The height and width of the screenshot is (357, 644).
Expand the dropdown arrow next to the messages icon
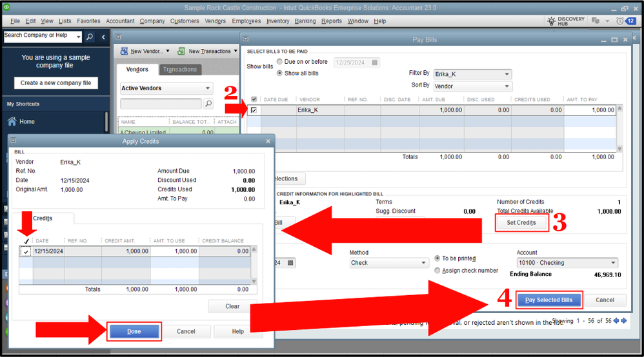607,21
